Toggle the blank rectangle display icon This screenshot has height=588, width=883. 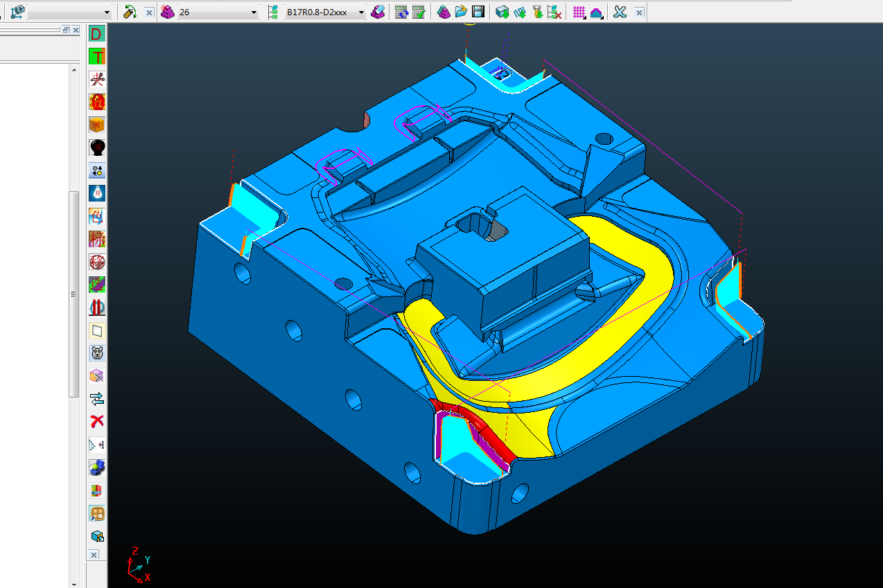point(97,330)
